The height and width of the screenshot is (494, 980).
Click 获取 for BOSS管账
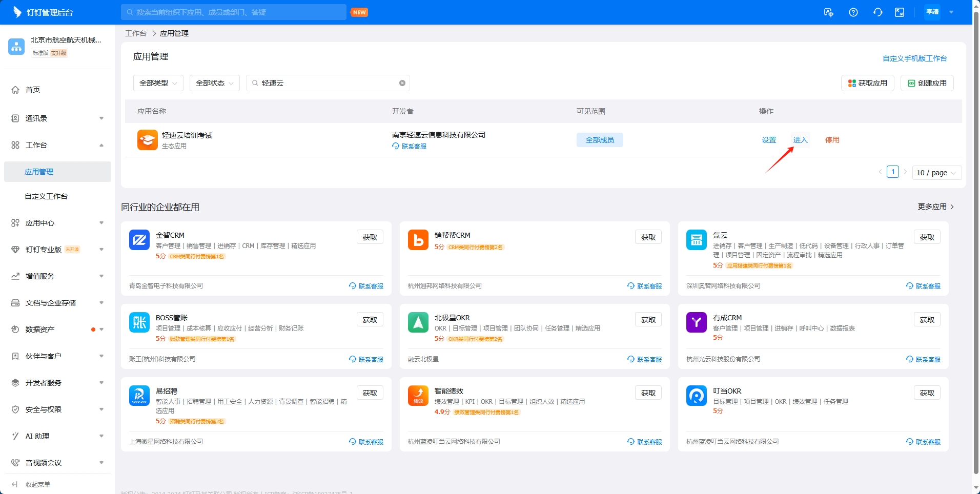370,320
